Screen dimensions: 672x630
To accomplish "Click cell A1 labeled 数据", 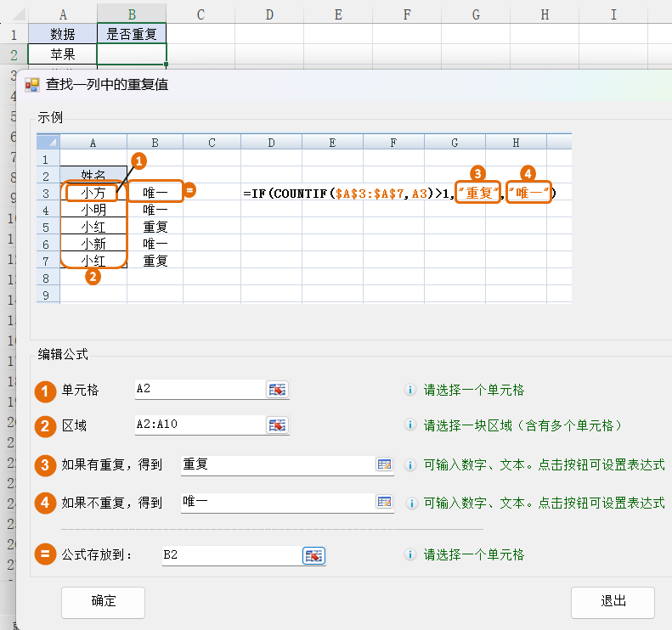I will 62,34.
